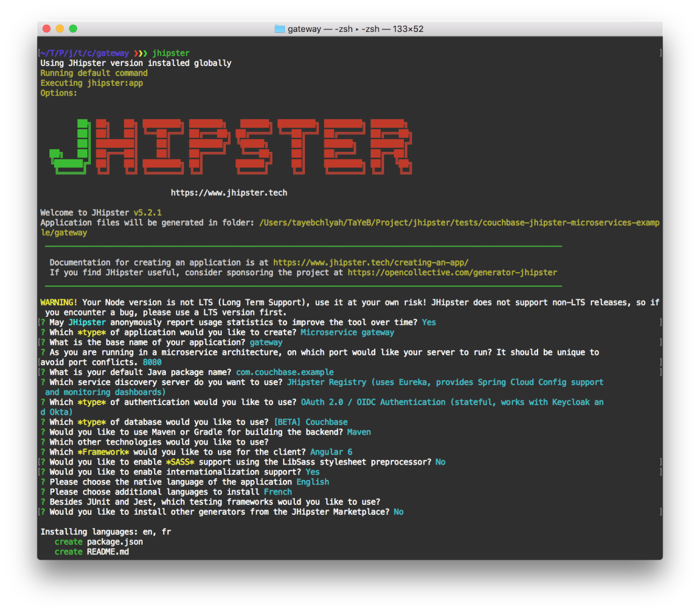The height and width of the screenshot is (613, 700).
Task: Click the Yes answer for internationalization support
Action: click(x=312, y=472)
